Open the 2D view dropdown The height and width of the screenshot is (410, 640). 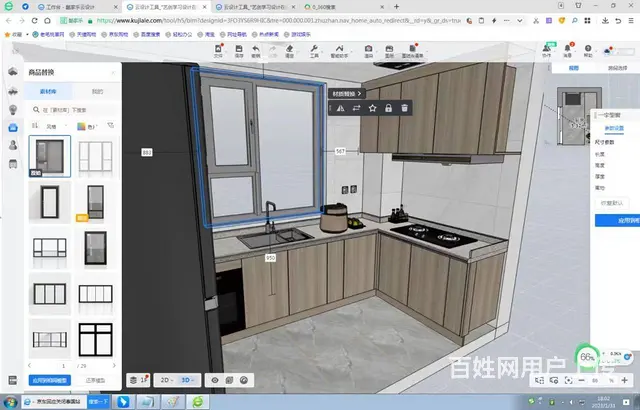[167, 380]
